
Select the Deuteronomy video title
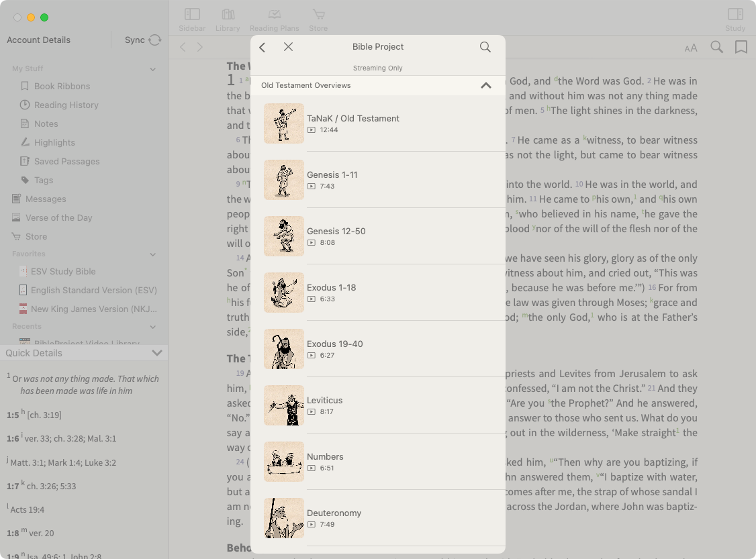(x=334, y=513)
